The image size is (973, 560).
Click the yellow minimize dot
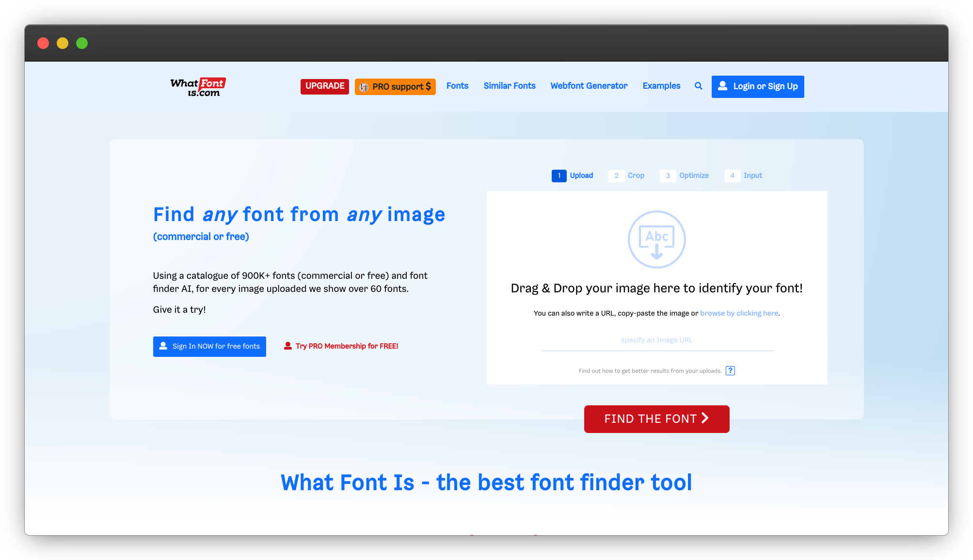click(x=63, y=43)
